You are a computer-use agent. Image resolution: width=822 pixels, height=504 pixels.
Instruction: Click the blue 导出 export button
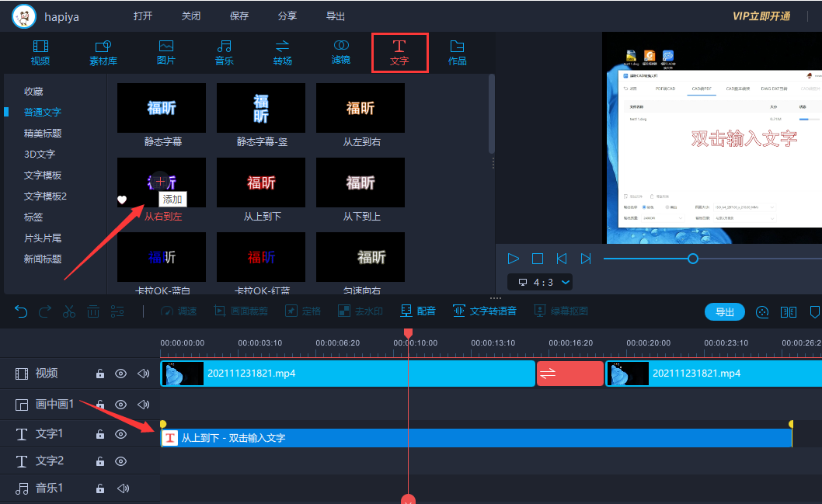click(724, 311)
